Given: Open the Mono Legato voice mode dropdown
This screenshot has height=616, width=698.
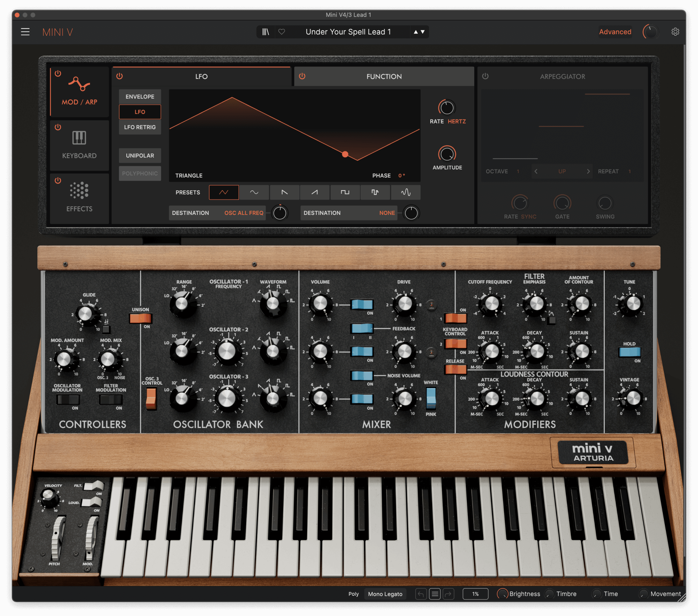Looking at the screenshot, I should (x=385, y=594).
